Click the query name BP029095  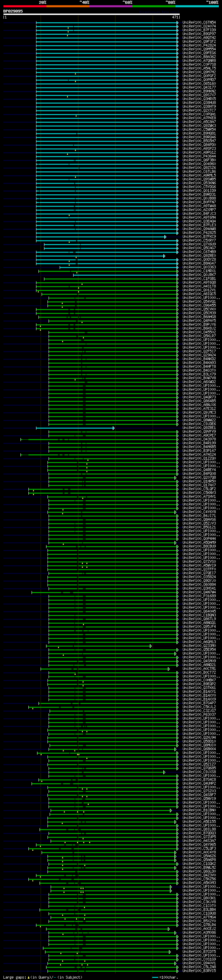pyautogui.click(x=13, y=11)
